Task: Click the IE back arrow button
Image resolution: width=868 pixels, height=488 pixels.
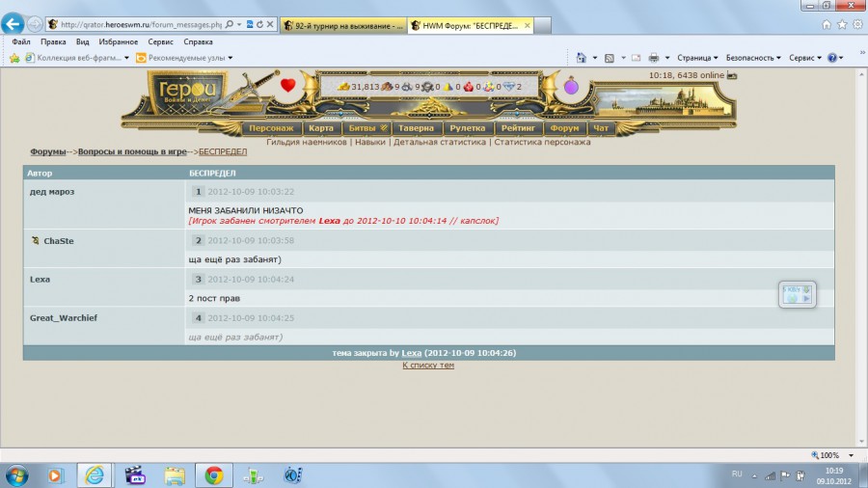Action: (14, 24)
